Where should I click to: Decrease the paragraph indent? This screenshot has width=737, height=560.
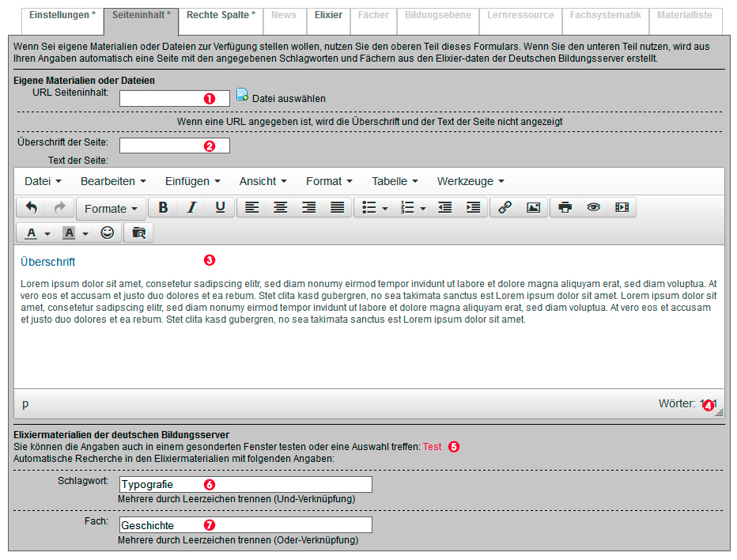click(x=444, y=207)
